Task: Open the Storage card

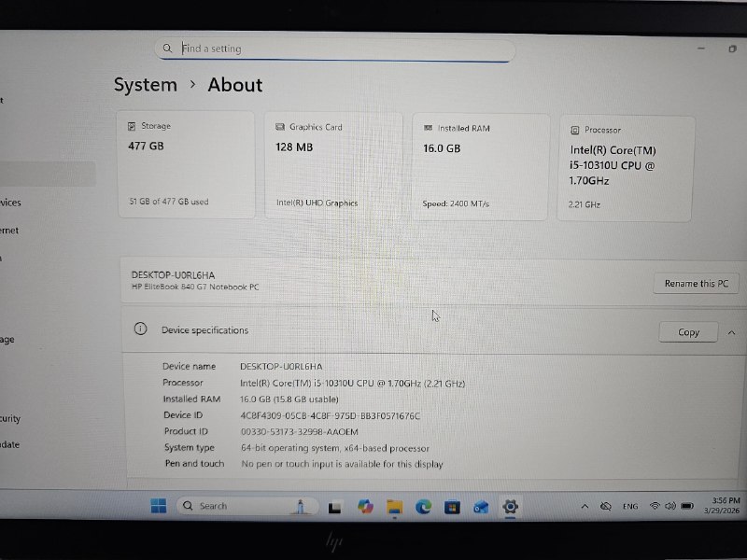Action: click(x=186, y=164)
